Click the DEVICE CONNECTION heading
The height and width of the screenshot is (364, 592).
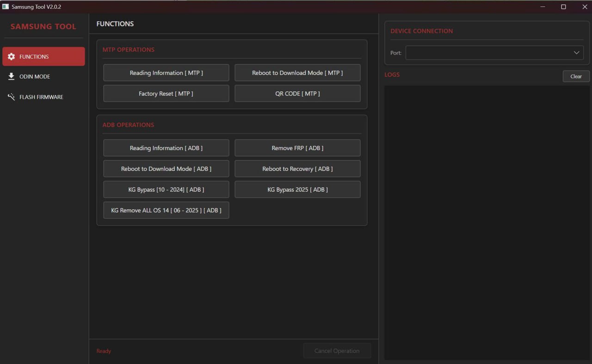click(x=421, y=31)
